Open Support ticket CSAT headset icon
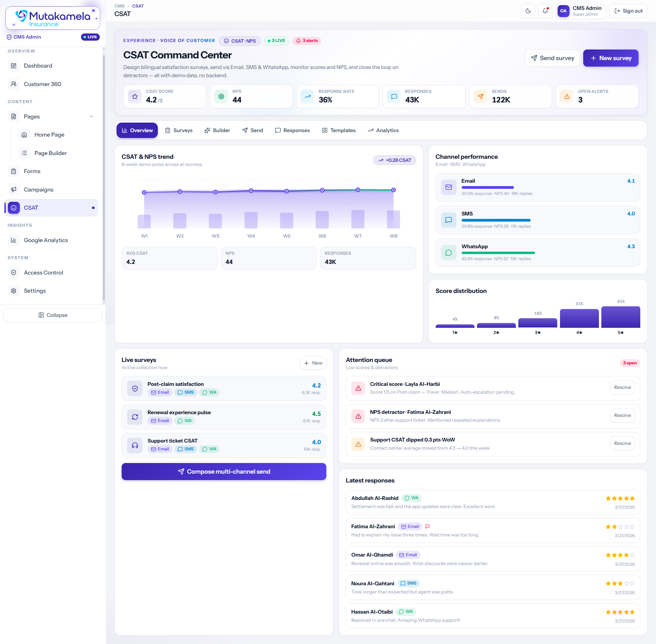The width and height of the screenshot is (656, 644). click(135, 445)
